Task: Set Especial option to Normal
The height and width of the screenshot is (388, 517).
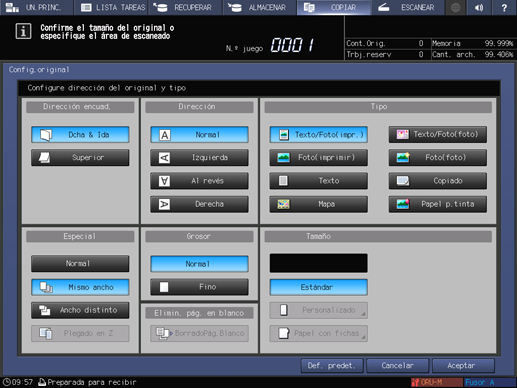Action: coord(80,264)
